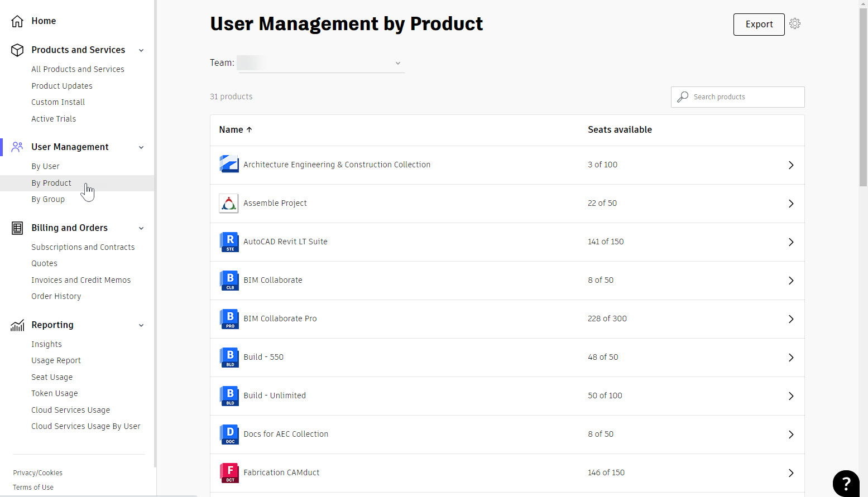
Task: Open Custom Install page
Action: (x=58, y=102)
